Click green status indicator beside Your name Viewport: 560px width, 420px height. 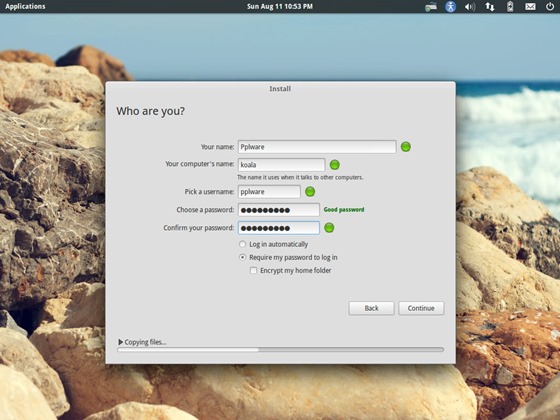(406, 146)
